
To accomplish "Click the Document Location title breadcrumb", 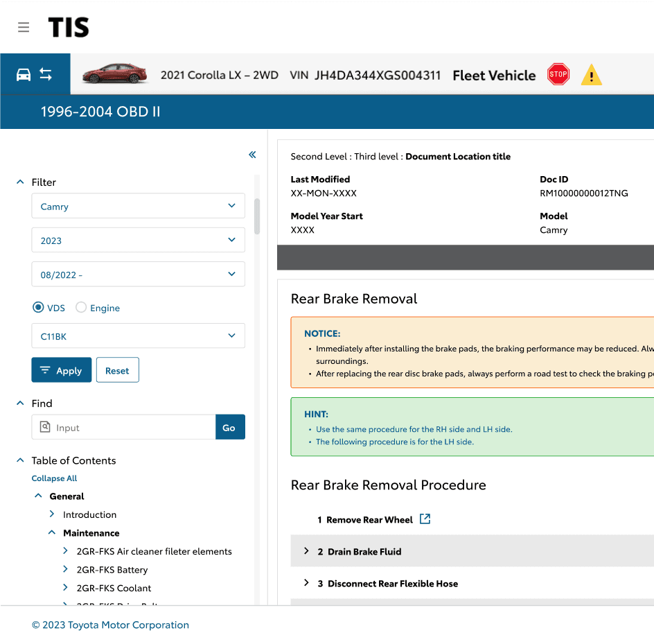I will (458, 157).
